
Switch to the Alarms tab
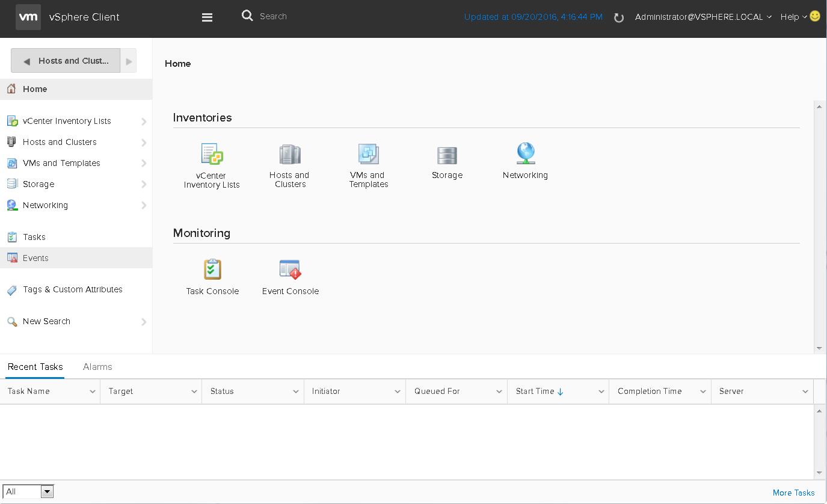click(97, 367)
